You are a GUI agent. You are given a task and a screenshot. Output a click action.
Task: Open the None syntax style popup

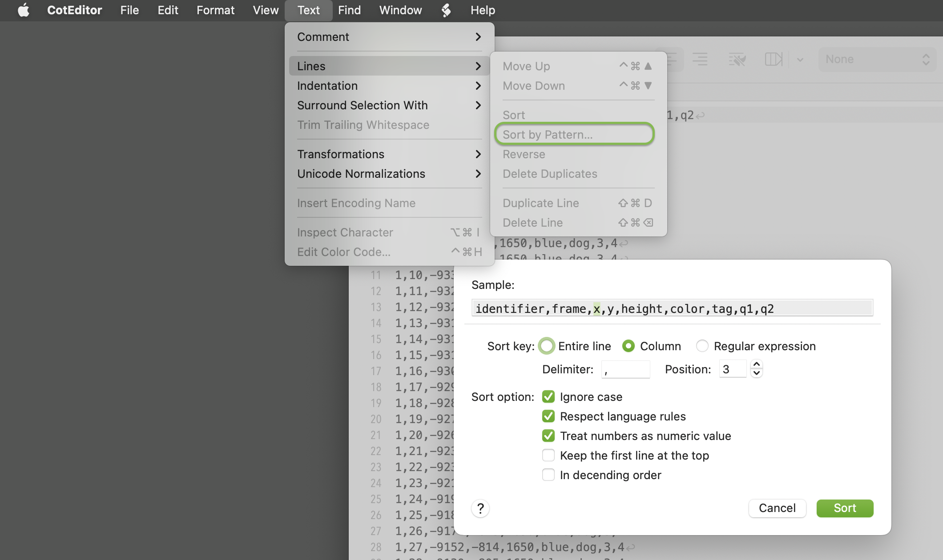click(876, 59)
